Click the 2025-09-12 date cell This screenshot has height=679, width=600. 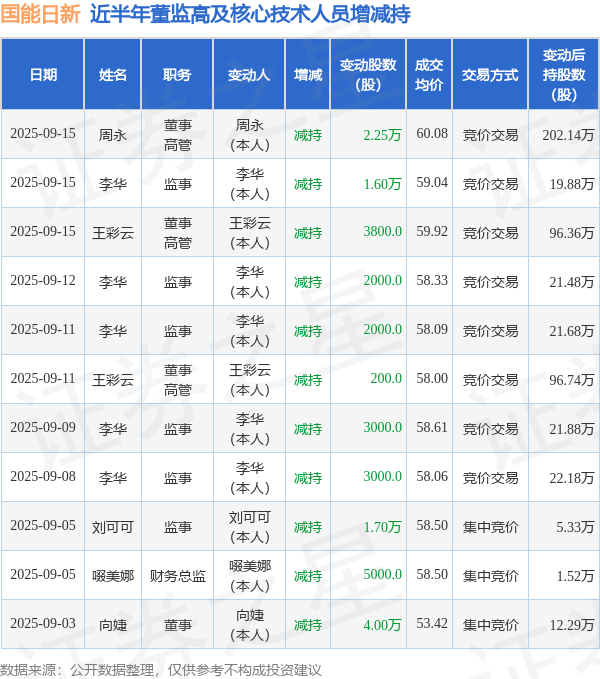coord(43,281)
